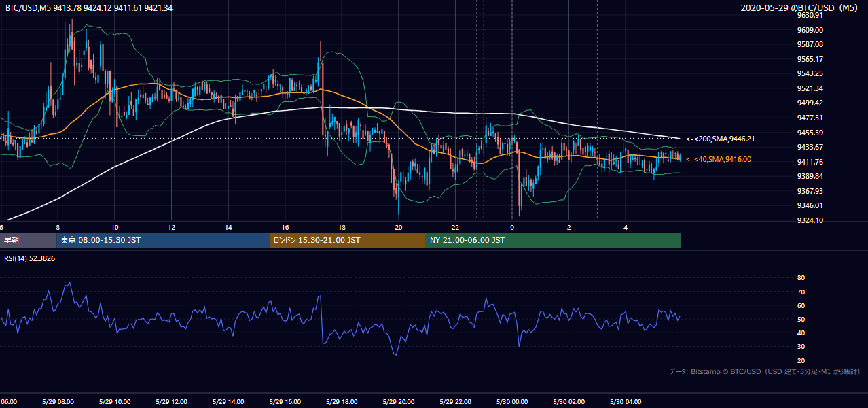This screenshot has height=408, width=868.
Task: Click the RSI(14) 52.3826 indicator label
Action: coord(30,258)
